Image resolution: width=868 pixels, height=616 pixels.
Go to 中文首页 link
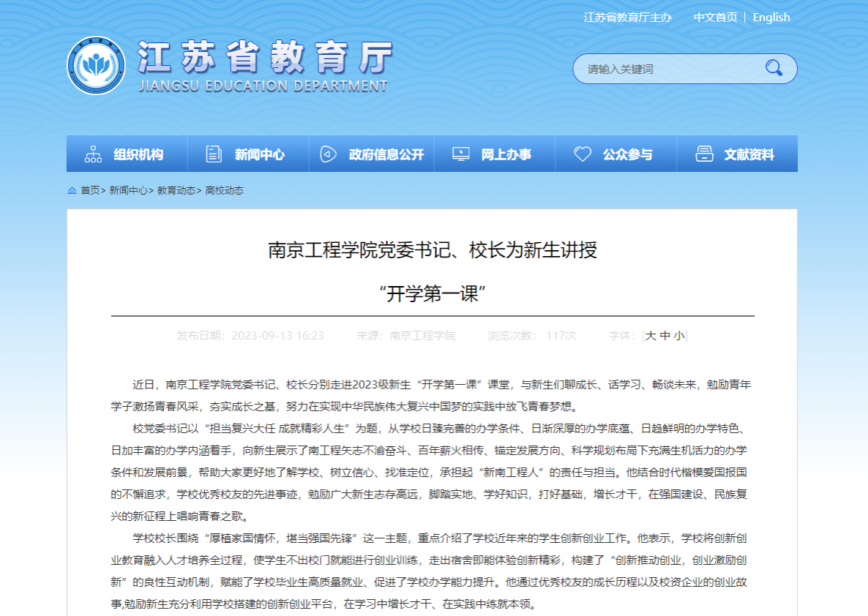click(715, 18)
